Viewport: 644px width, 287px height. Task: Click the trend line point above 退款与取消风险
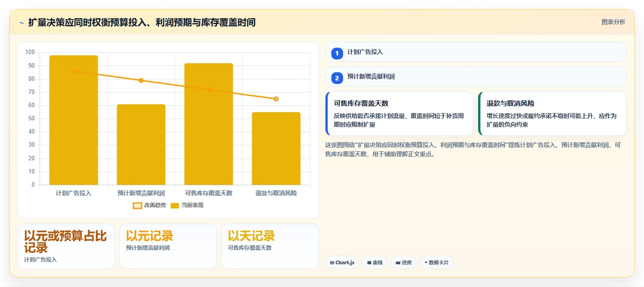pos(276,99)
